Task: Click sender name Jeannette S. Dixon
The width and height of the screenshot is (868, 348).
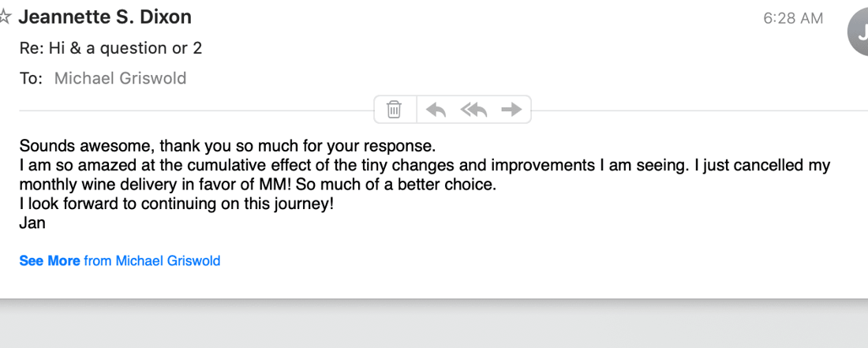Action: pos(105,17)
